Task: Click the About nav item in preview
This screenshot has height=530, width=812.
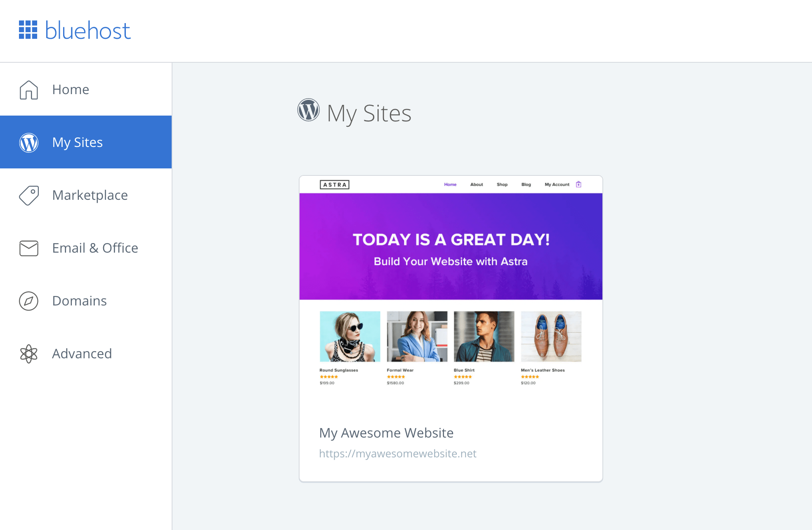Action: (477, 185)
